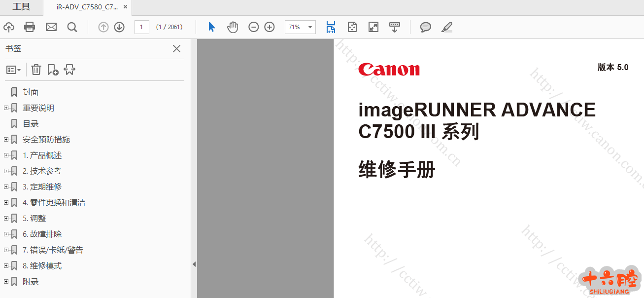Image resolution: width=644 pixels, height=298 pixels.
Task: Open the search magnifier tool
Action: pyautogui.click(x=72, y=27)
